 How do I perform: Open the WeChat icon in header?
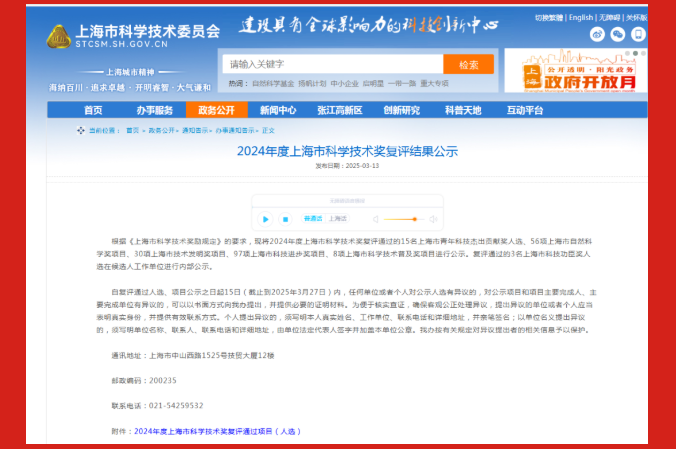(616, 34)
